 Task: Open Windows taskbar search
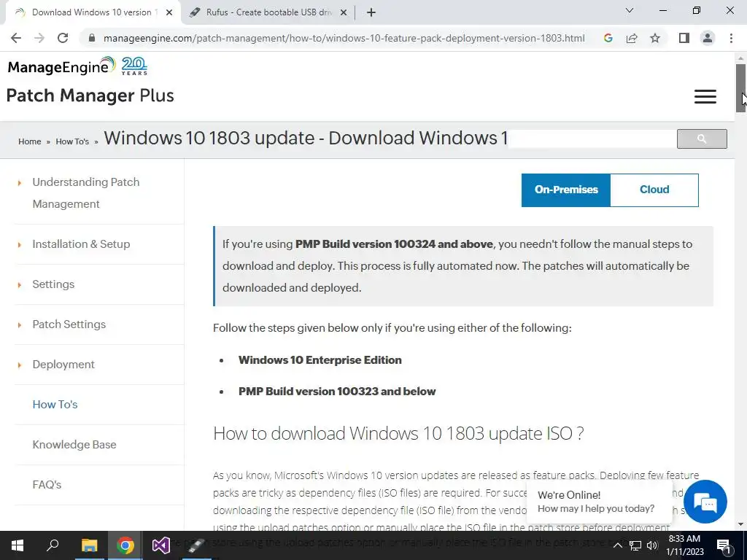tap(53, 545)
